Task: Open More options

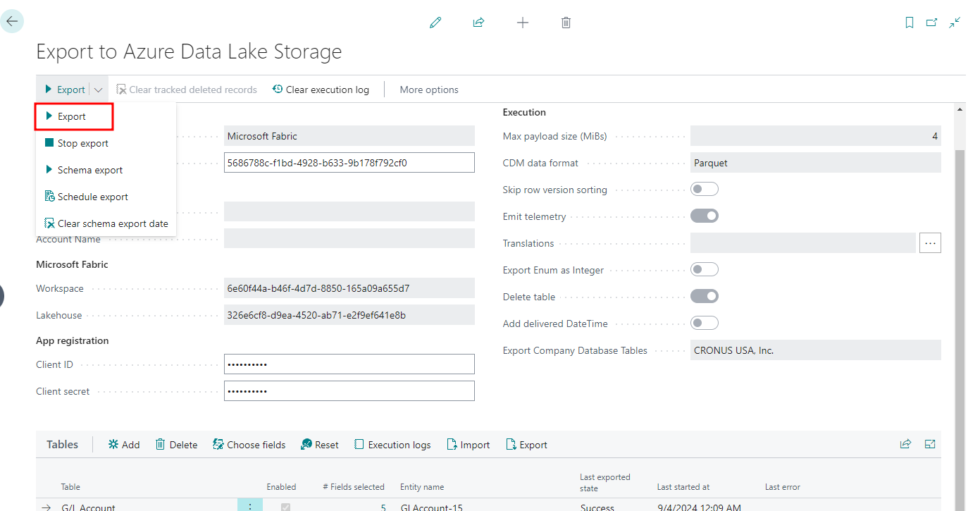Action: coord(429,90)
